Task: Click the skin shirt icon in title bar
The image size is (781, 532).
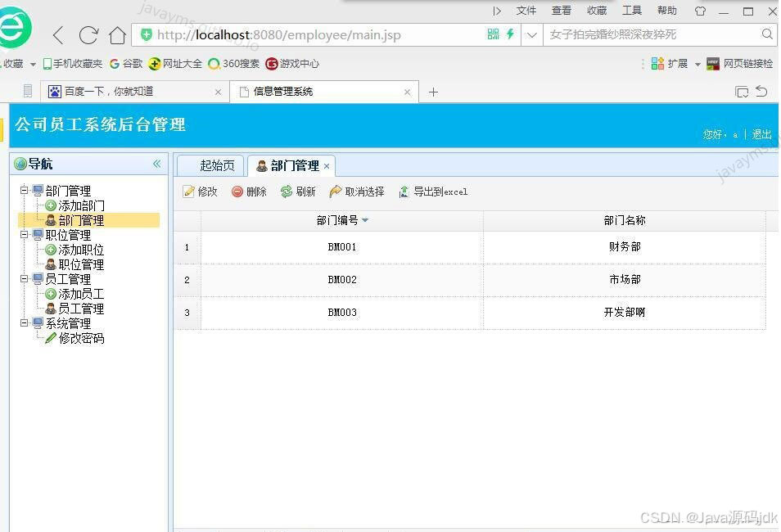Action: 700,11
